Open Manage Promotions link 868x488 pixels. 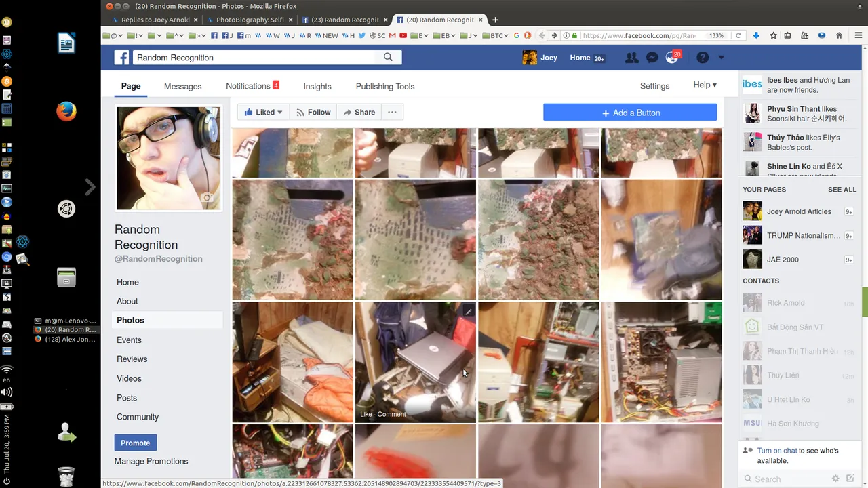tap(151, 461)
